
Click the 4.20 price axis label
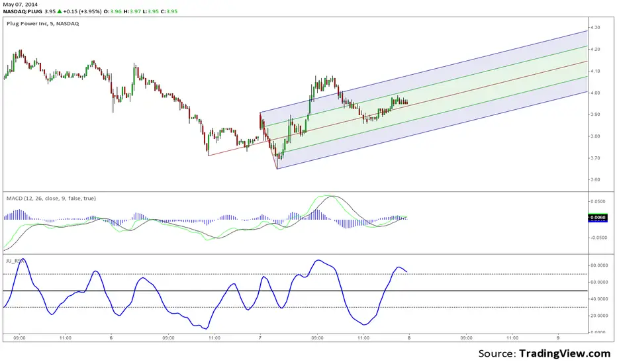click(x=595, y=50)
